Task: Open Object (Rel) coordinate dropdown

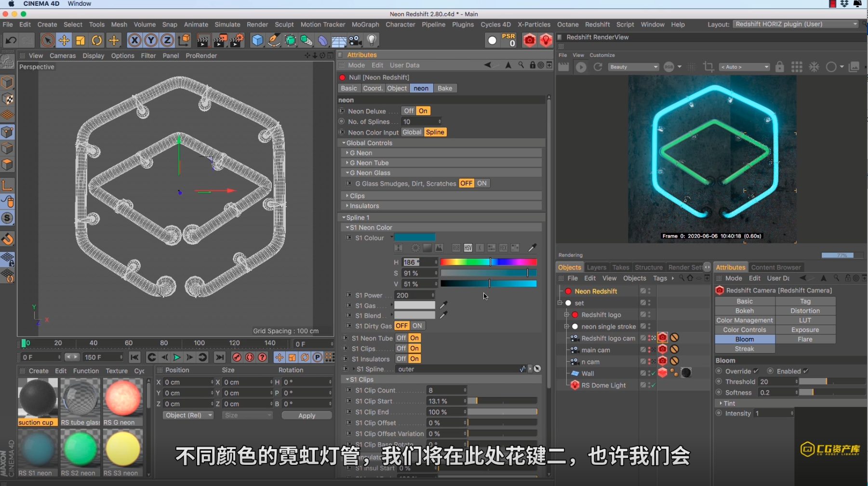Action: (x=188, y=415)
